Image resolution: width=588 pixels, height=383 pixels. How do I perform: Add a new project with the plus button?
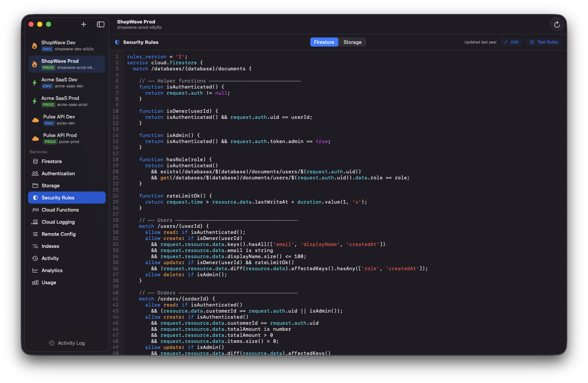tap(83, 24)
